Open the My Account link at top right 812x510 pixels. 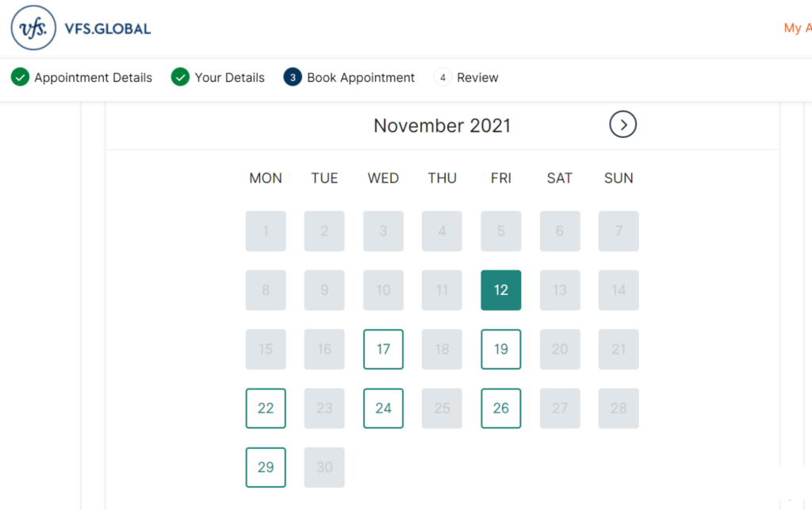click(798, 28)
